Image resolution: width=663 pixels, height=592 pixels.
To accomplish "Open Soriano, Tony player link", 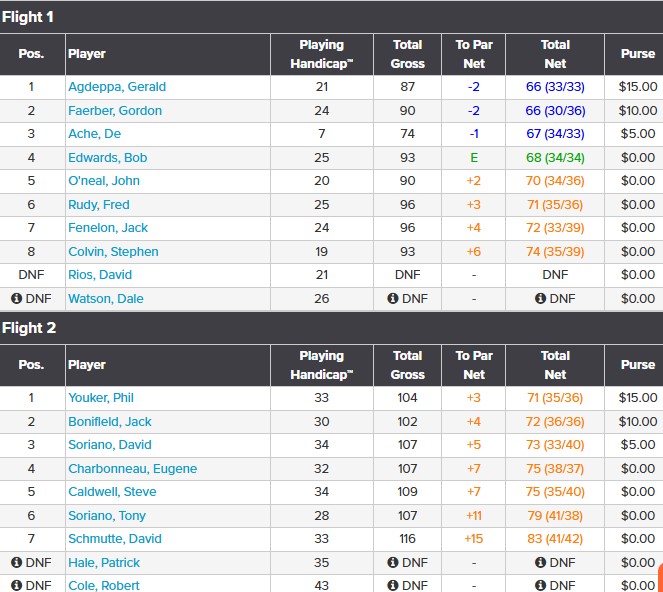I will (x=107, y=516).
